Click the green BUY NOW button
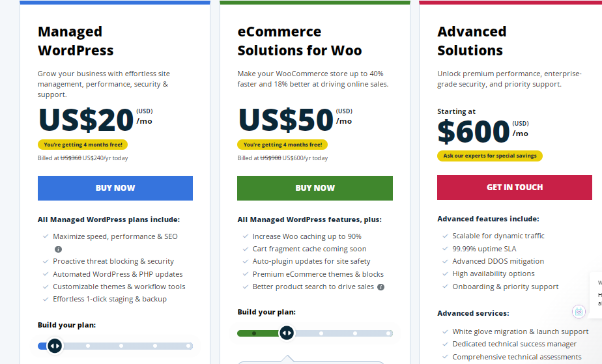The height and width of the screenshot is (364, 602). point(315,188)
